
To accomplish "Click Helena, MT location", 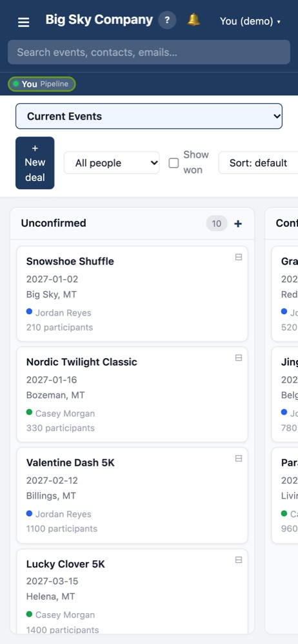I will [x=50, y=596].
